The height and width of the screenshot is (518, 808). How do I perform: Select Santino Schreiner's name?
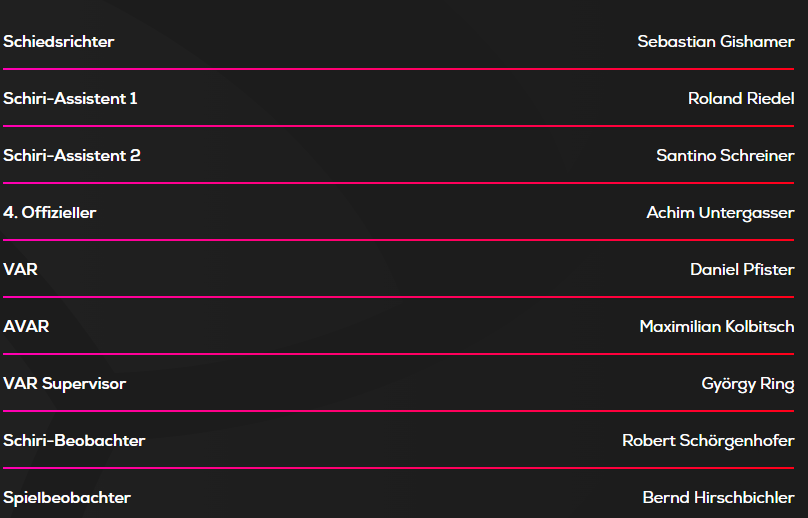[725, 156]
